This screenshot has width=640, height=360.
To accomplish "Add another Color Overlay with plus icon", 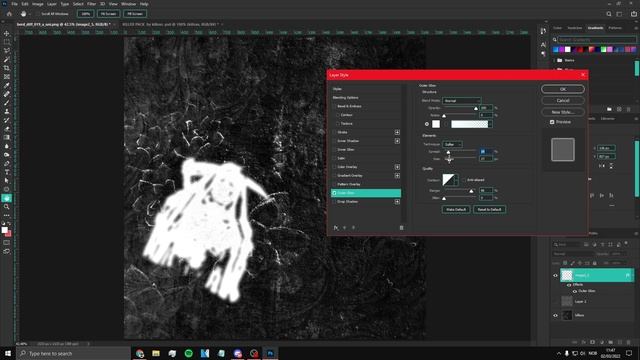I will click(397, 167).
